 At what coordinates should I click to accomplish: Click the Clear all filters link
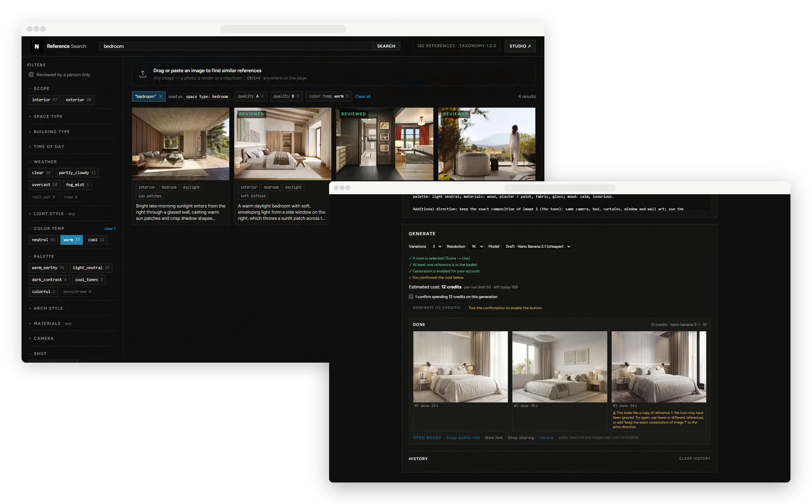(363, 96)
